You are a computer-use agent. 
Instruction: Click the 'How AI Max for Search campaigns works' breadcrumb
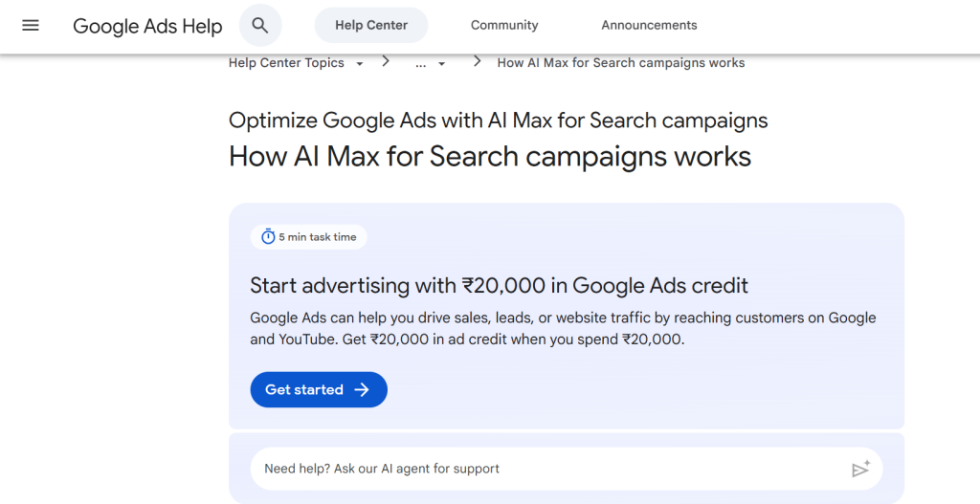[x=620, y=63]
